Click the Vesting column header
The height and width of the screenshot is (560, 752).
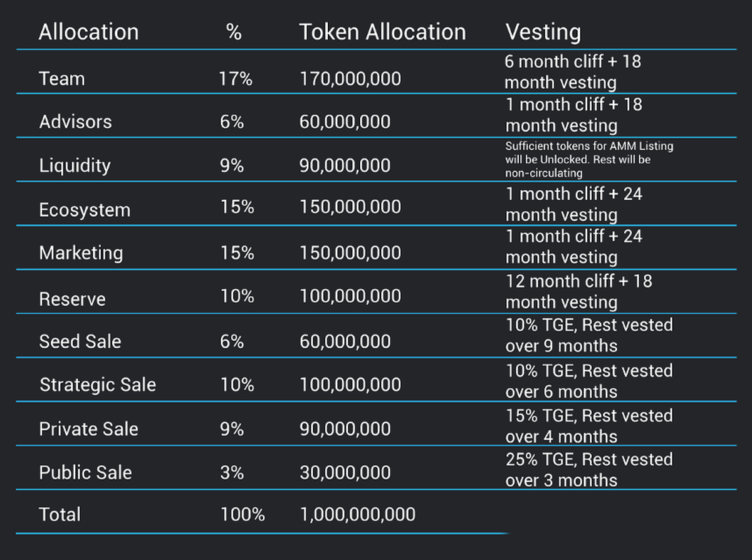543,32
